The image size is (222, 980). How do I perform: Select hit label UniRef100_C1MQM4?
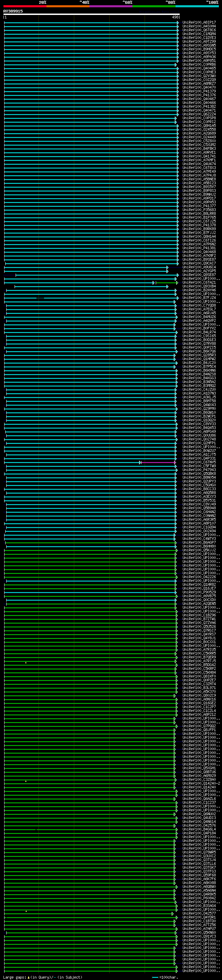[x=199, y=34]
